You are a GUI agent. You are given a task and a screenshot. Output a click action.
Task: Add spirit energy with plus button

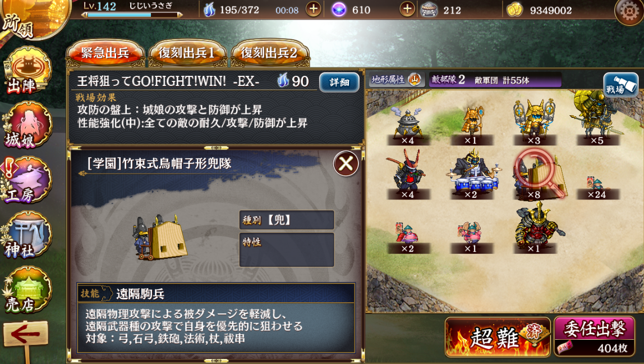pyautogui.click(x=314, y=10)
